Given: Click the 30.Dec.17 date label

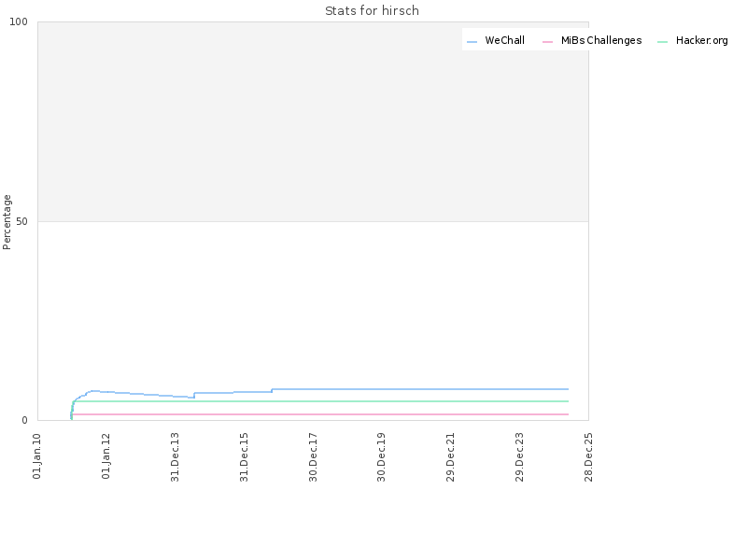Looking at the screenshot, I should tap(313, 456).
